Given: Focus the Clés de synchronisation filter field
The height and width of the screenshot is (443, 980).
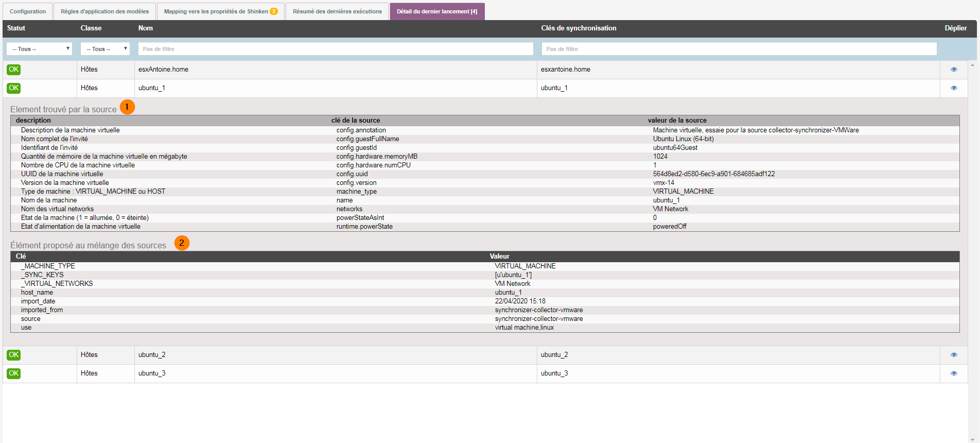Looking at the screenshot, I should 739,49.
